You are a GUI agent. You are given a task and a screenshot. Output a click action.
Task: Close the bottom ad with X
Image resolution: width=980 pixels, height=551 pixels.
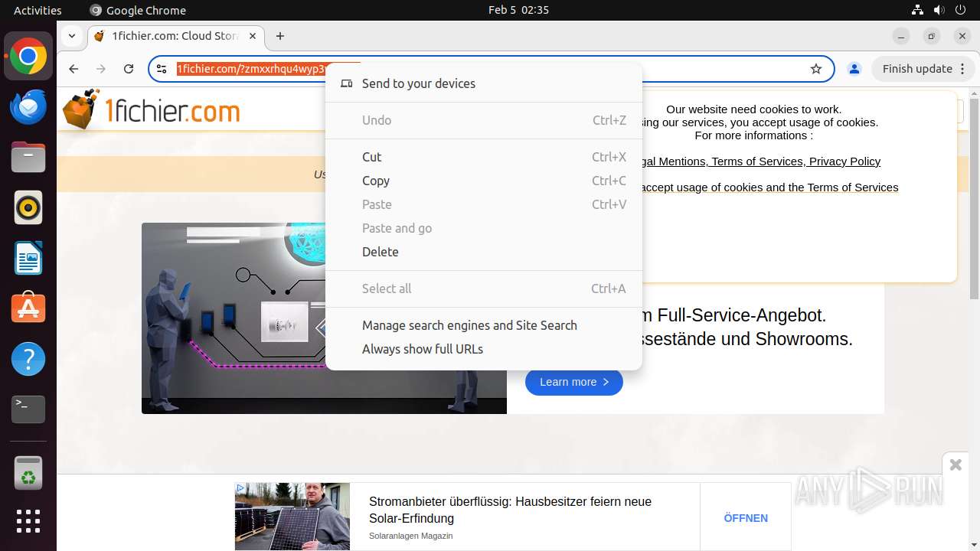tap(955, 465)
